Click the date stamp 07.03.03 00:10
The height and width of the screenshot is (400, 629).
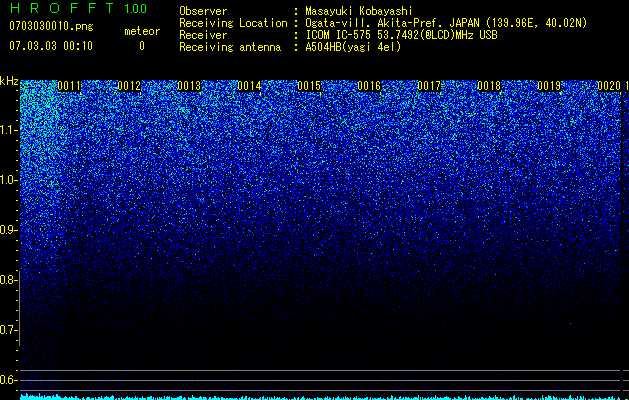[51, 46]
